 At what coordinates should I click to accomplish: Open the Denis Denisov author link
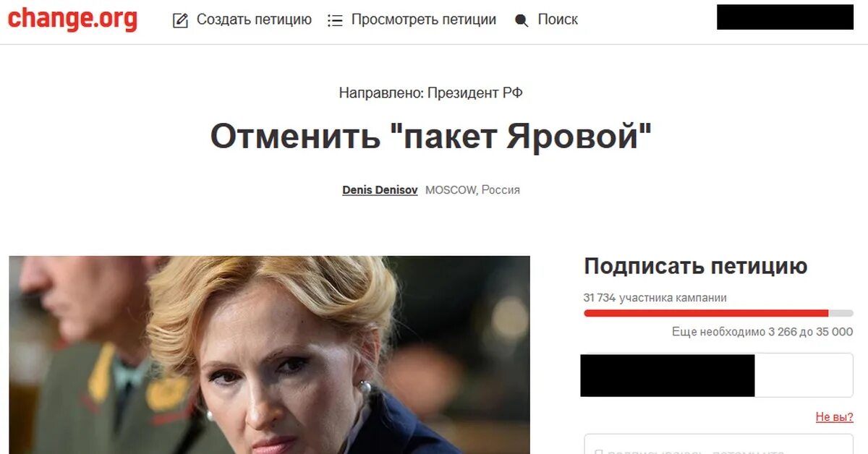point(380,190)
